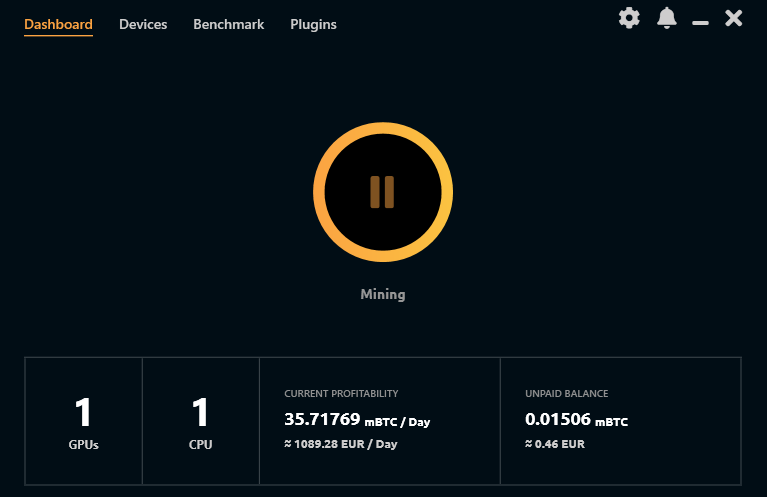The height and width of the screenshot is (497, 767).
Task: Click the Unpaid Balance panel
Action: [x=621, y=421]
